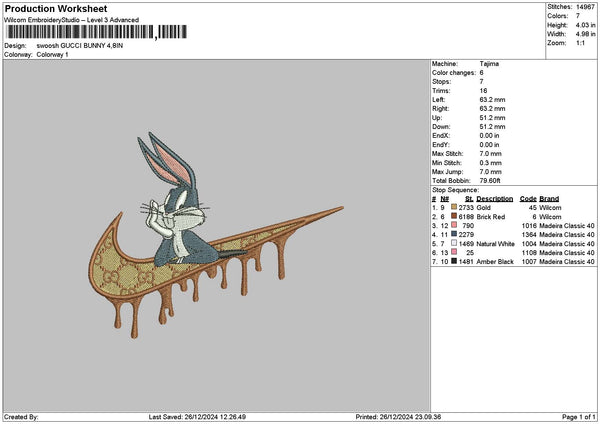The image size is (600, 424).
Task: Click the Total Bobbin value 79.60ft
Action: point(490,181)
